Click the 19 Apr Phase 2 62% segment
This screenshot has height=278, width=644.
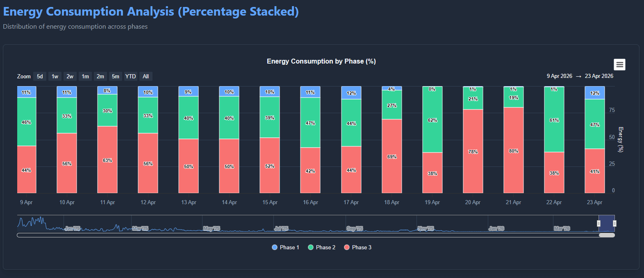tap(432, 120)
